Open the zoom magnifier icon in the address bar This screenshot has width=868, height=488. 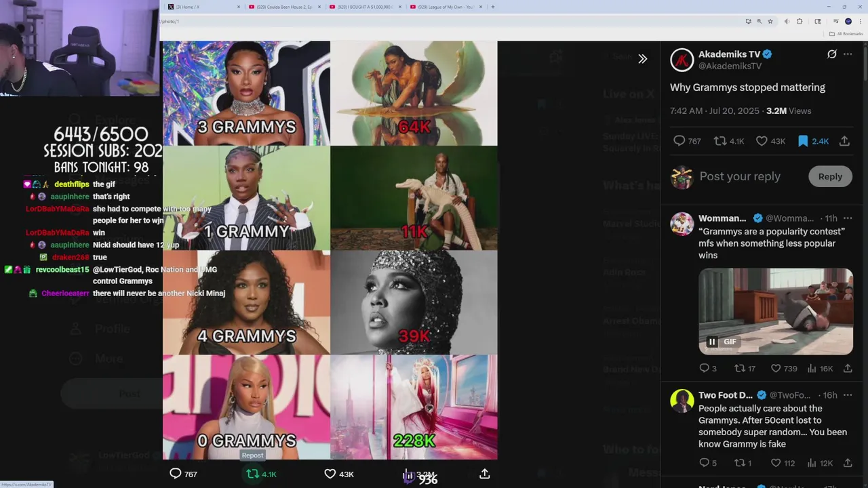pyautogui.click(x=759, y=21)
